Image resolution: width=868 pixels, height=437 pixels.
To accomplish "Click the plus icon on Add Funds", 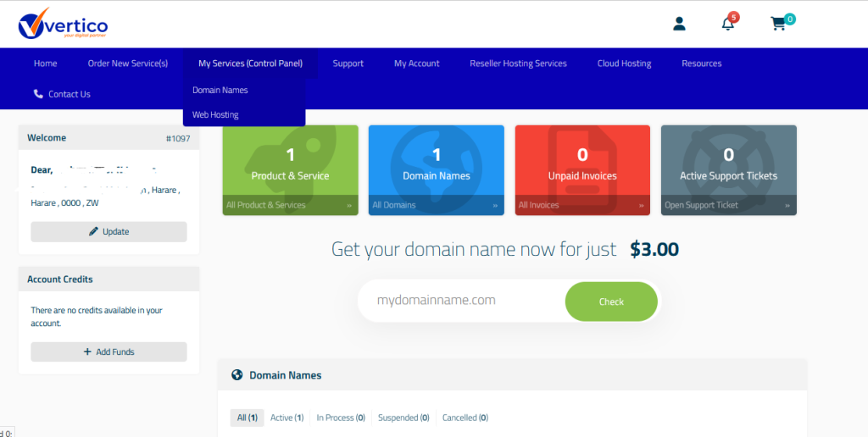I will (x=87, y=351).
